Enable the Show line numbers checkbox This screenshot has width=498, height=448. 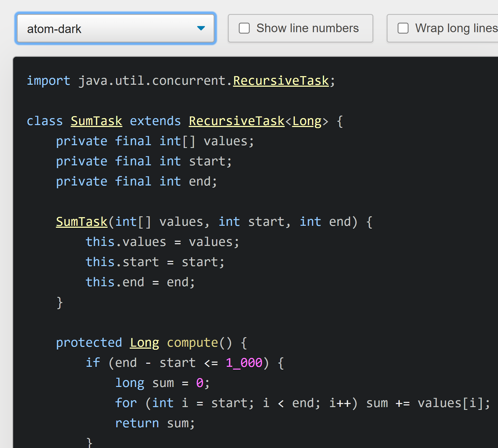pos(244,28)
